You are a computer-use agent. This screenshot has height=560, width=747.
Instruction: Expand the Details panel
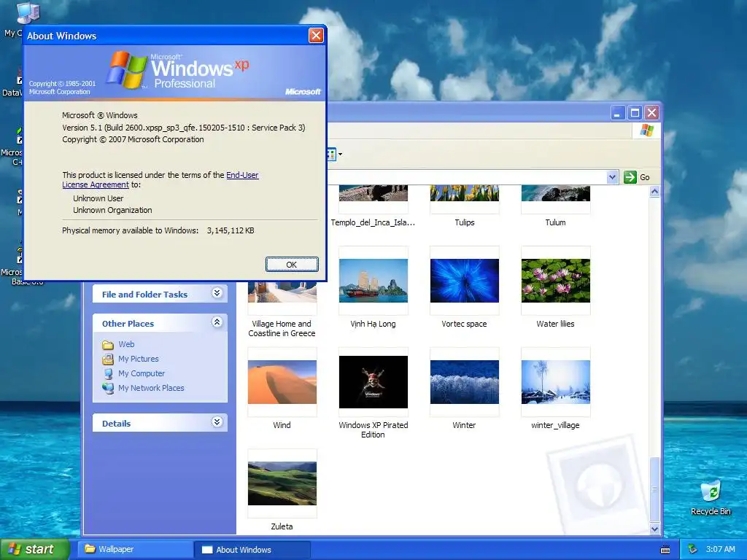click(217, 422)
